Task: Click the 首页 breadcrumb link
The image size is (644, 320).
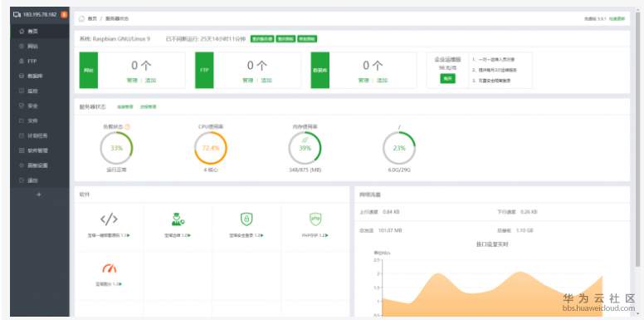Action: pyautogui.click(x=92, y=18)
